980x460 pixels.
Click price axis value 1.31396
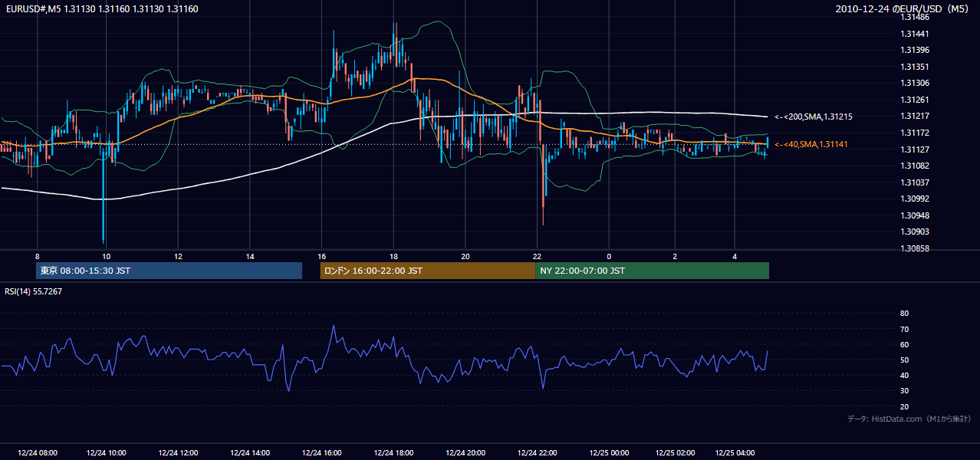[914, 50]
